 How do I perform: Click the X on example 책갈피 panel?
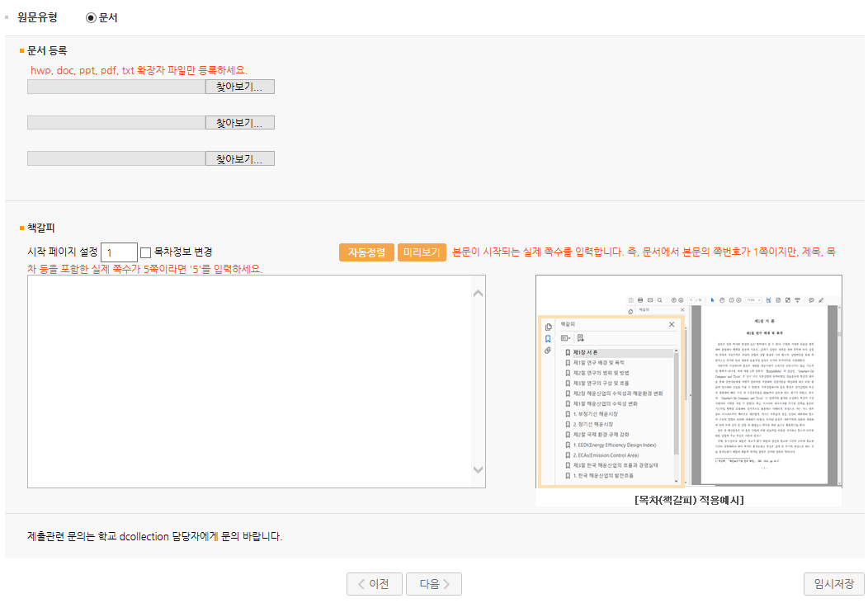[672, 325]
